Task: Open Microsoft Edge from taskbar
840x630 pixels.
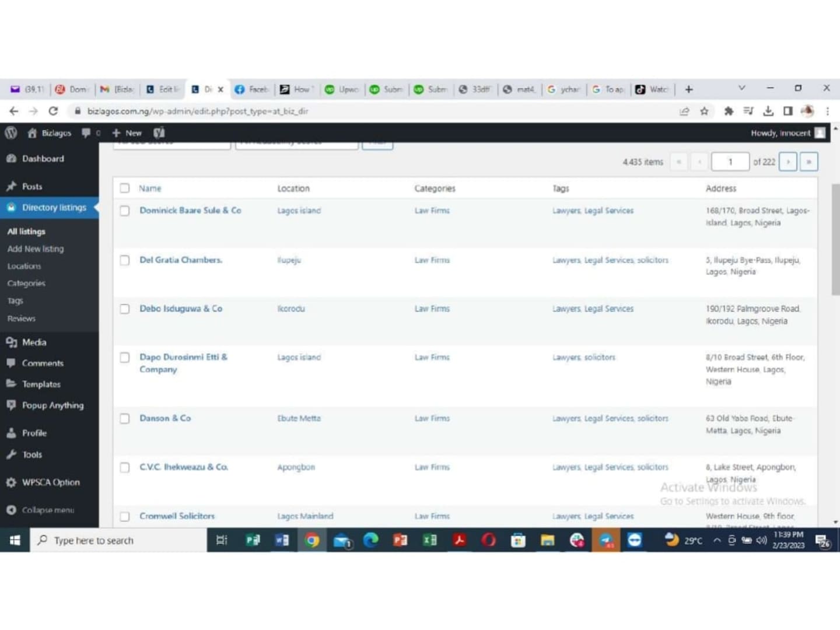Action: (x=371, y=540)
